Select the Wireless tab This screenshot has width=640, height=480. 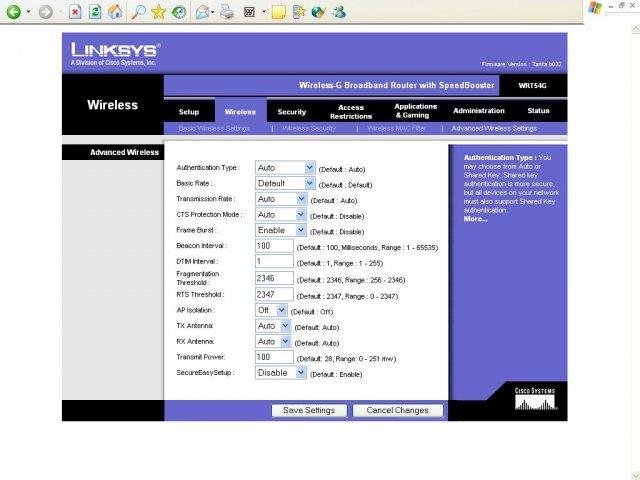pyautogui.click(x=240, y=111)
